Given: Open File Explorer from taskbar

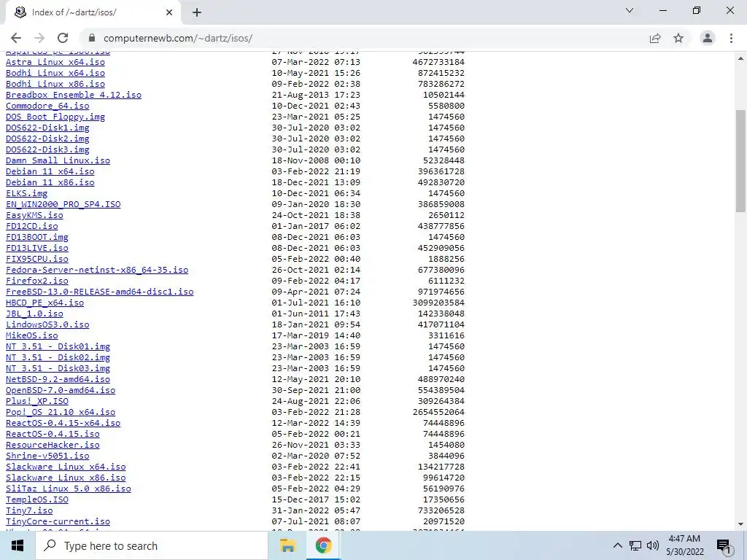Looking at the screenshot, I should (287, 545).
